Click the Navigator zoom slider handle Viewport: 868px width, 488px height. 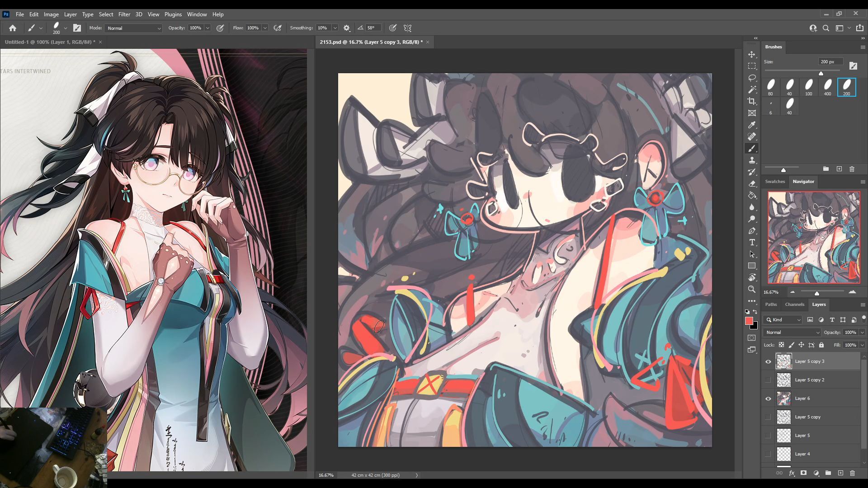(x=817, y=293)
